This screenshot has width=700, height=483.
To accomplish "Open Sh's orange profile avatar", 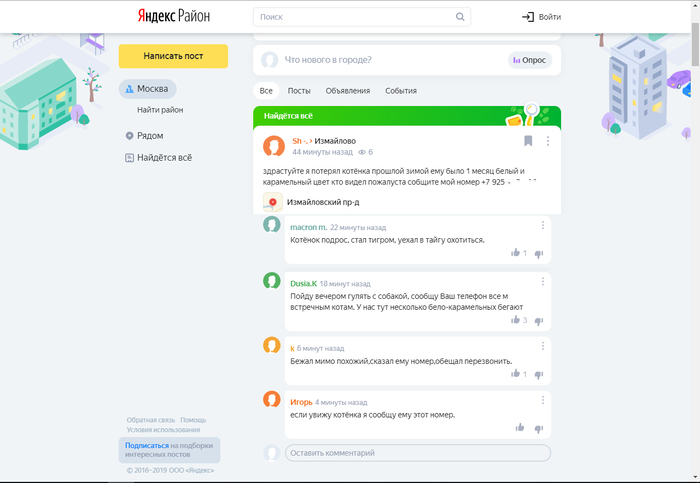I will (x=273, y=147).
